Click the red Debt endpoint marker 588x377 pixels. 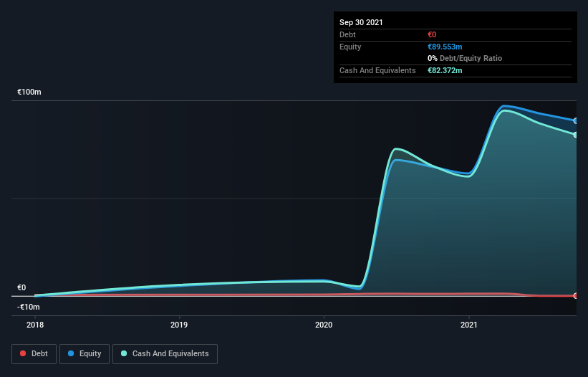(576, 295)
